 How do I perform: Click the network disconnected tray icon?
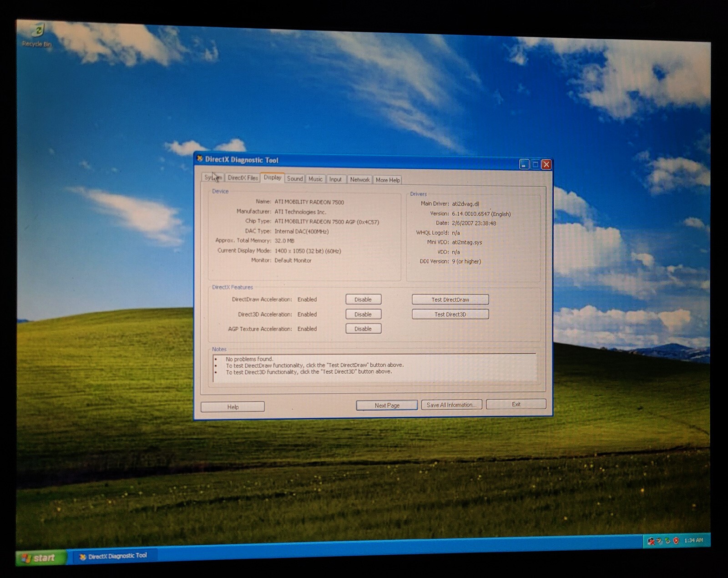tap(651, 541)
